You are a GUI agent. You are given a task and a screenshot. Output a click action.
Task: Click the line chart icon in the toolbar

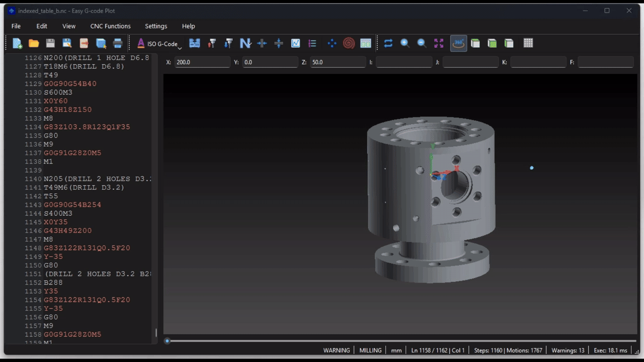(295, 43)
